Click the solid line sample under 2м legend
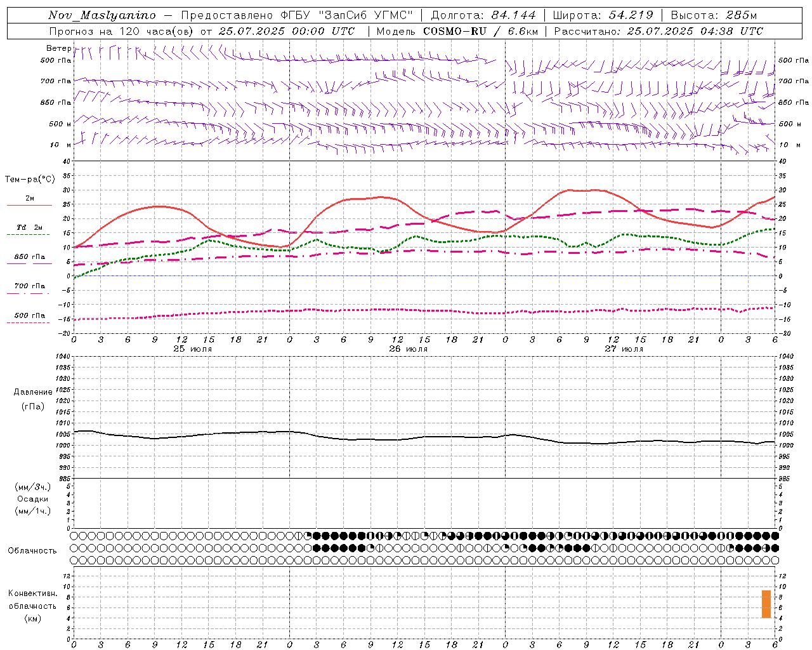 click(x=29, y=206)
